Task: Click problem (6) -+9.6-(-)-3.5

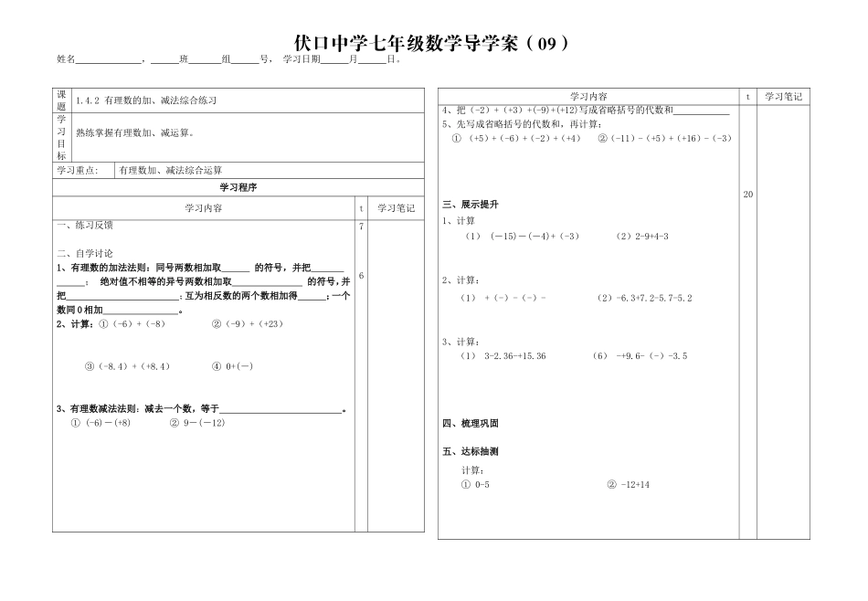Action: 640,356
